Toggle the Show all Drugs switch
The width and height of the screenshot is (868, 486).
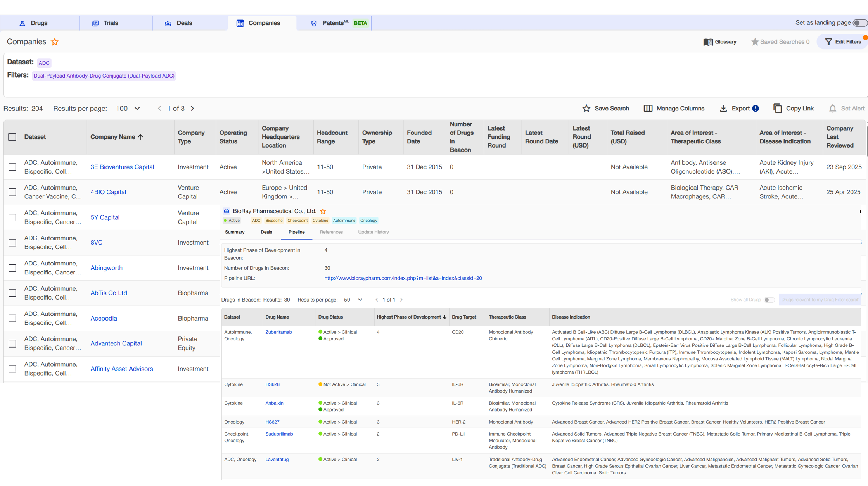click(769, 300)
